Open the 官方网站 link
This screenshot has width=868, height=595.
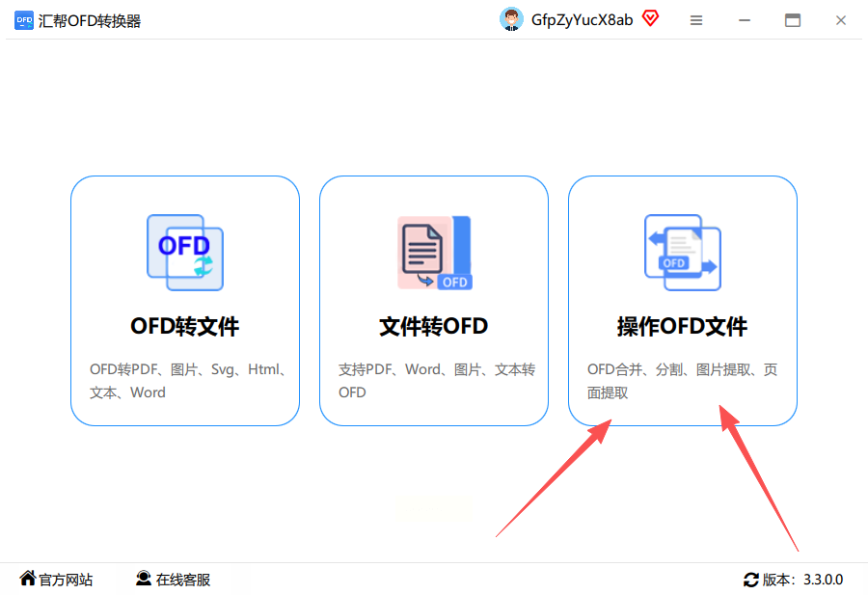pos(66,580)
